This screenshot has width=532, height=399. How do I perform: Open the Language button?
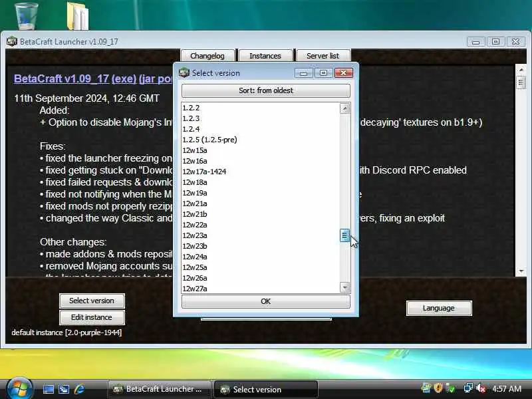[439, 308]
